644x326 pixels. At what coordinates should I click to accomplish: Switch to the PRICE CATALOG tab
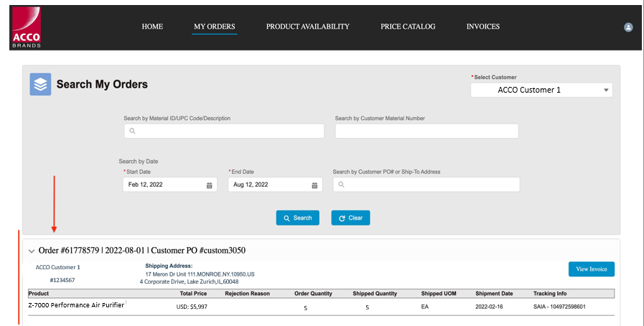(x=408, y=27)
